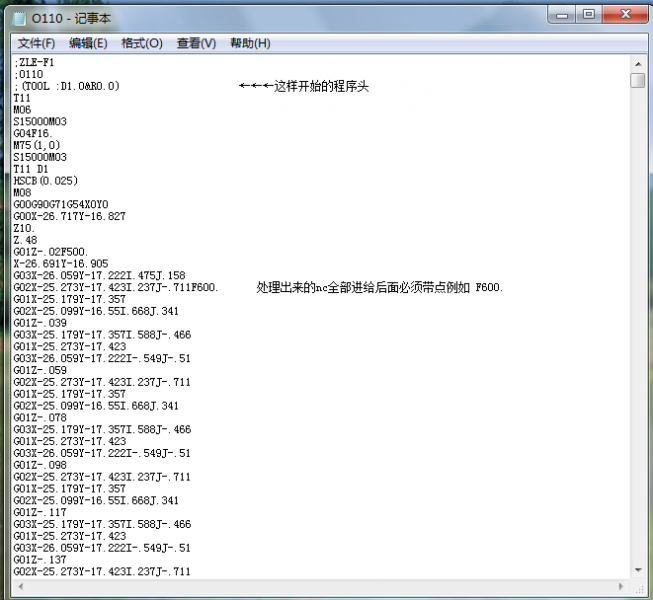
Task: Click the line T11 near the top
Action: tap(22, 98)
